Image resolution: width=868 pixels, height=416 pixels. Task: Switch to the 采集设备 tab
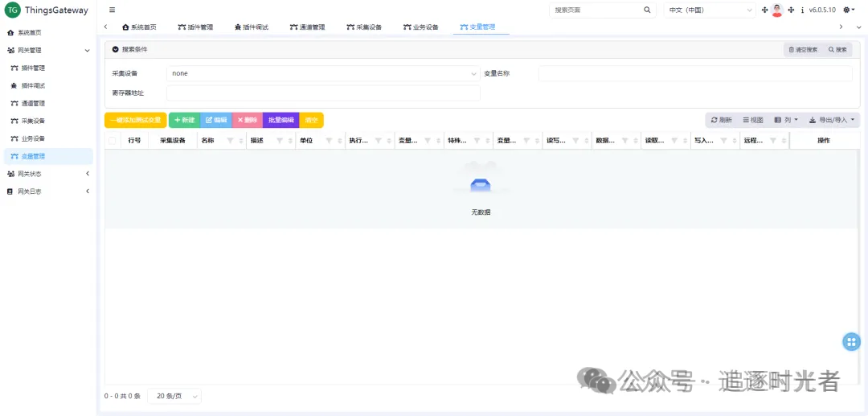click(x=364, y=27)
